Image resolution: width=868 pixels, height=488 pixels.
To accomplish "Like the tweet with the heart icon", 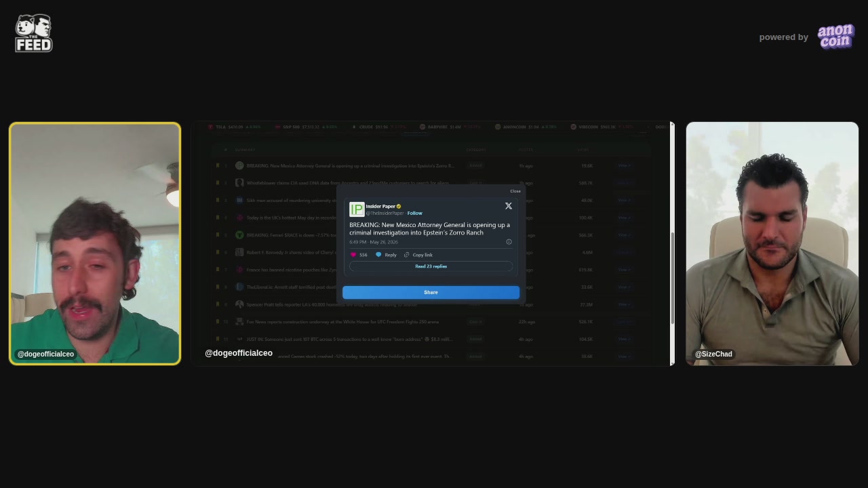I will (x=353, y=255).
